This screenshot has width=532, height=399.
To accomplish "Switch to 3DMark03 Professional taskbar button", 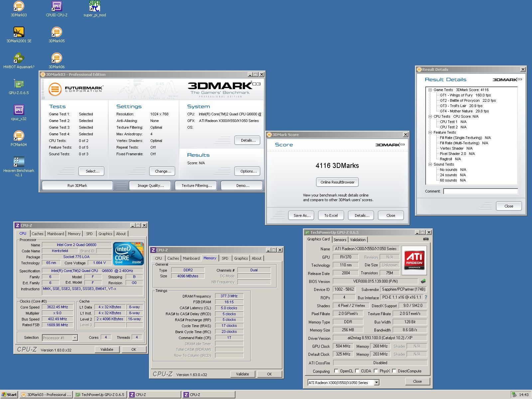I will (x=46, y=395).
